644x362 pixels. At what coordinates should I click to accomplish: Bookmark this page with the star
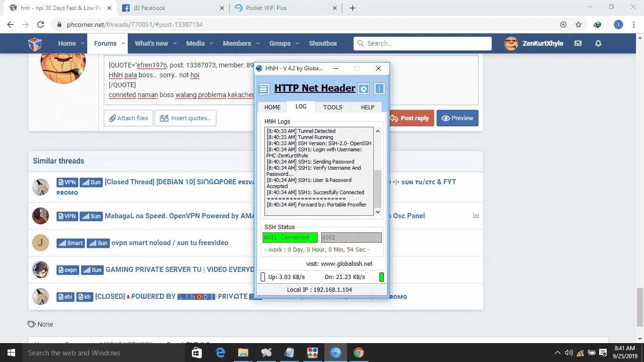click(578, 25)
